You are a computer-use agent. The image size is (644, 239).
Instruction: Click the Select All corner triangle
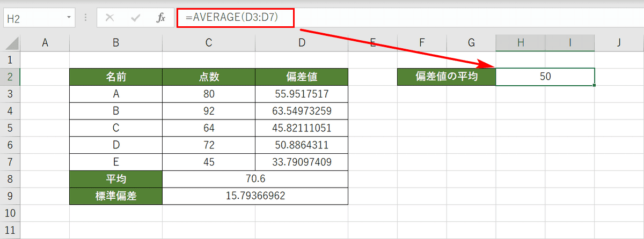[x=10, y=42]
